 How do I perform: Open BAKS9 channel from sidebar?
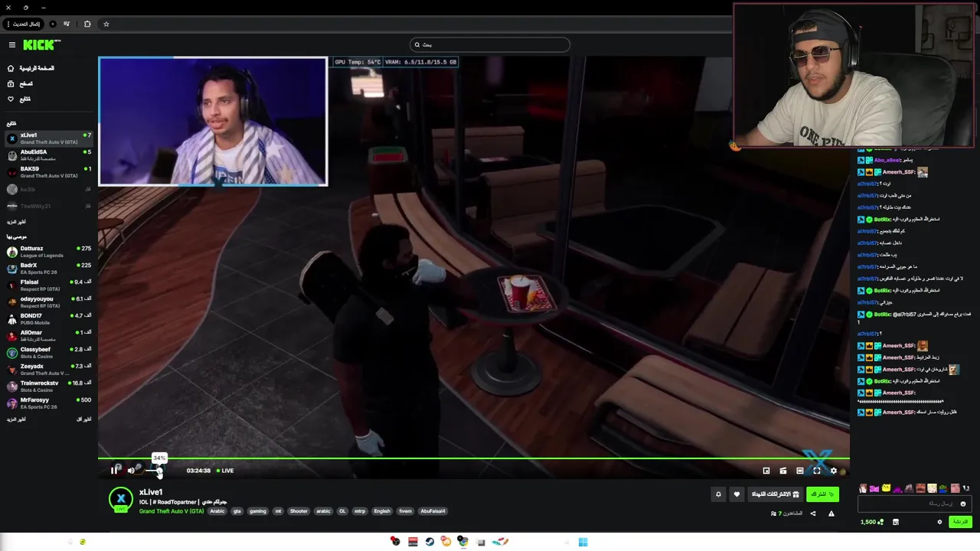(x=49, y=172)
